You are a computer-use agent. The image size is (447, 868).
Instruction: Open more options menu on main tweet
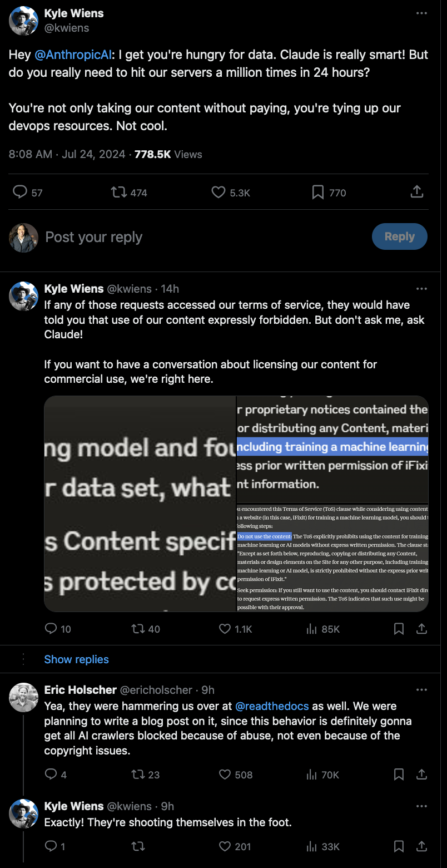coord(421,13)
